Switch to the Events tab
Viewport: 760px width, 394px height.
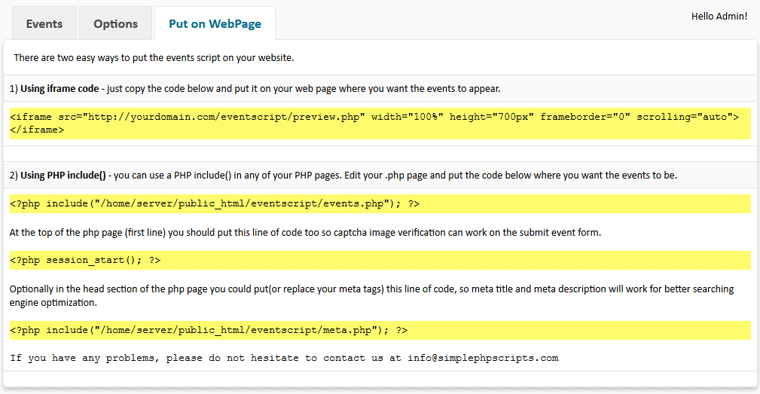tap(44, 23)
